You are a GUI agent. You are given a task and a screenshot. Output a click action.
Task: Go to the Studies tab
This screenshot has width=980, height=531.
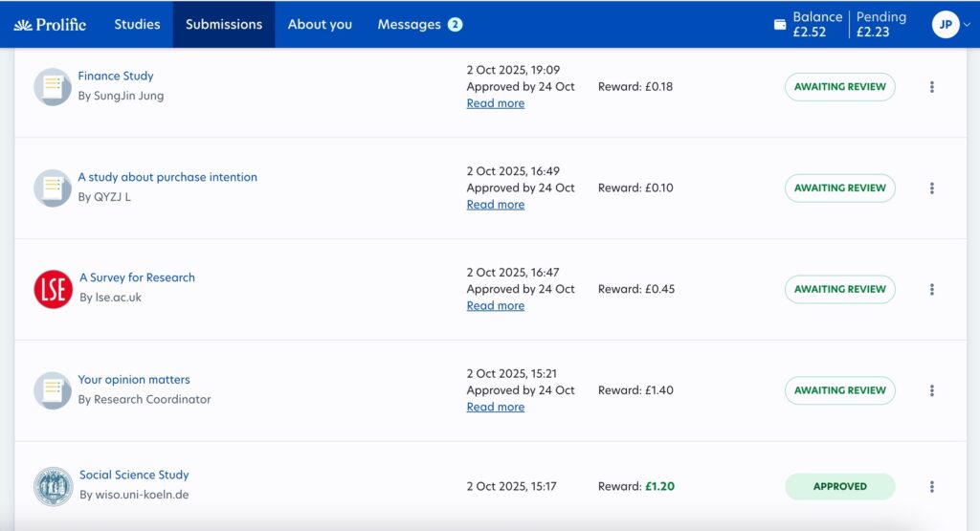tap(137, 25)
